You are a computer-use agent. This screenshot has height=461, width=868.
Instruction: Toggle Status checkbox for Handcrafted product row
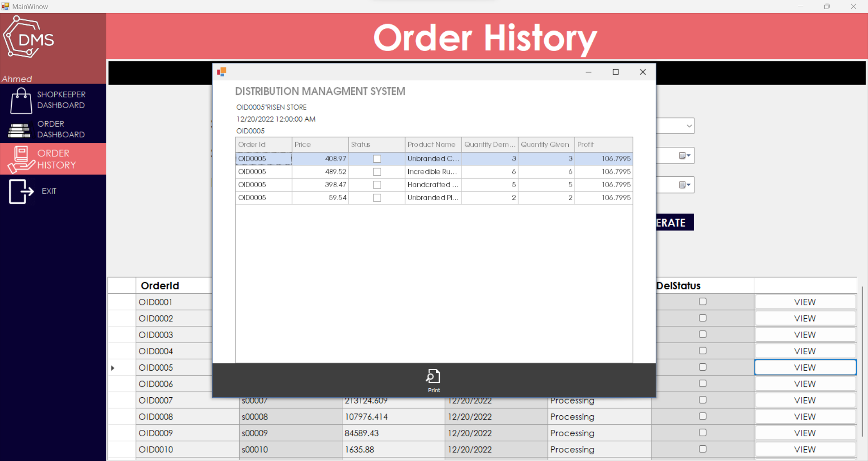pyautogui.click(x=377, y=185)
